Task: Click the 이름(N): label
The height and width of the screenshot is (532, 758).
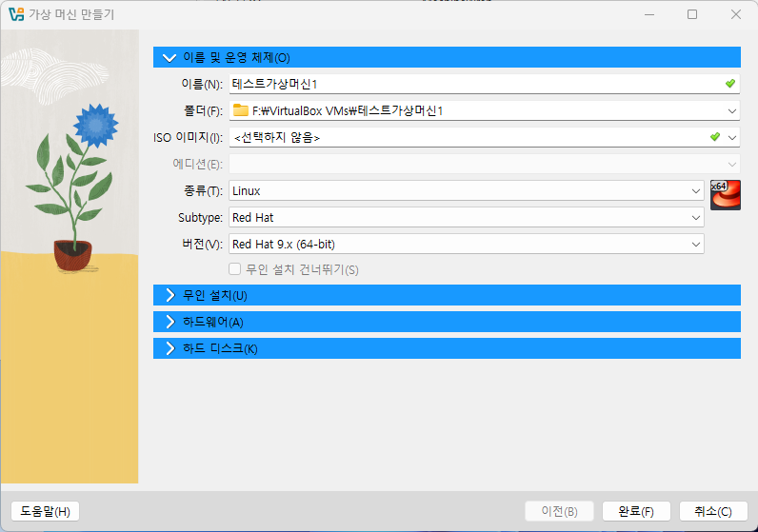Action: click(x=202, y=84)
